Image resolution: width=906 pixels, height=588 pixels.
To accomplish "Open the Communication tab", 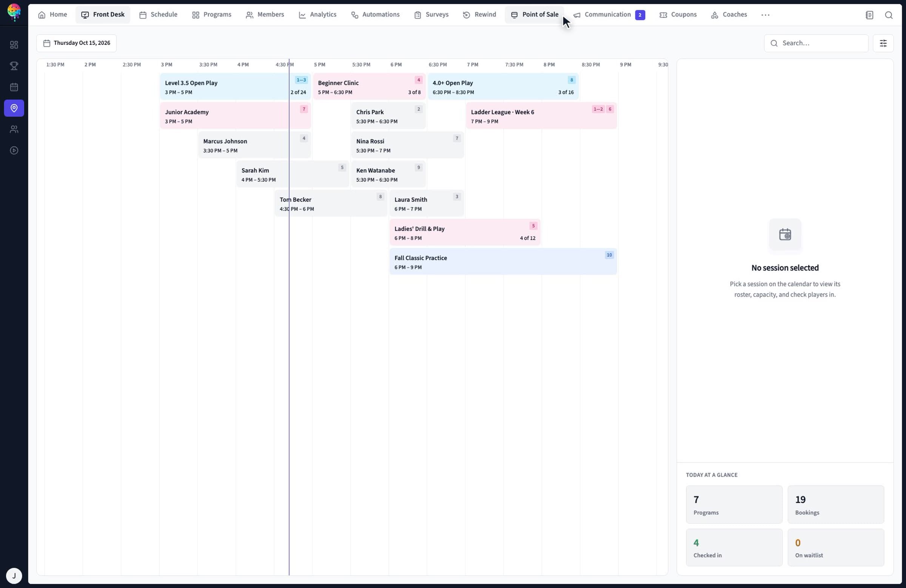I will tap(609, 15).
